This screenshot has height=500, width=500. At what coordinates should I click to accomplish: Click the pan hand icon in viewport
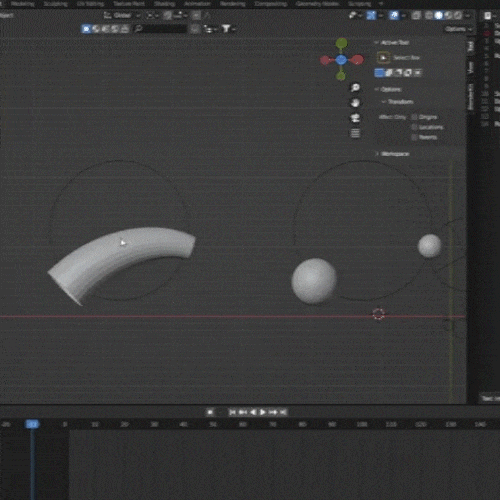pos(355,103)
